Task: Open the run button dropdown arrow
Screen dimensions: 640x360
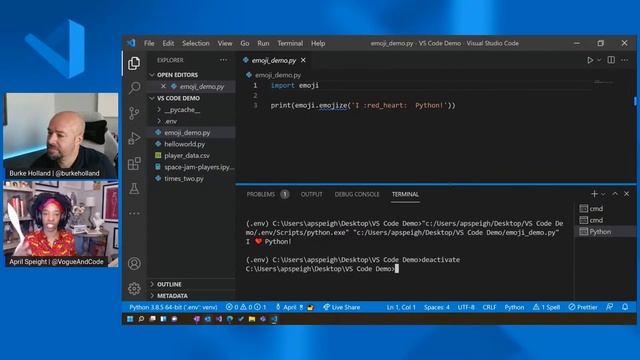Action: tap(599, 60)
